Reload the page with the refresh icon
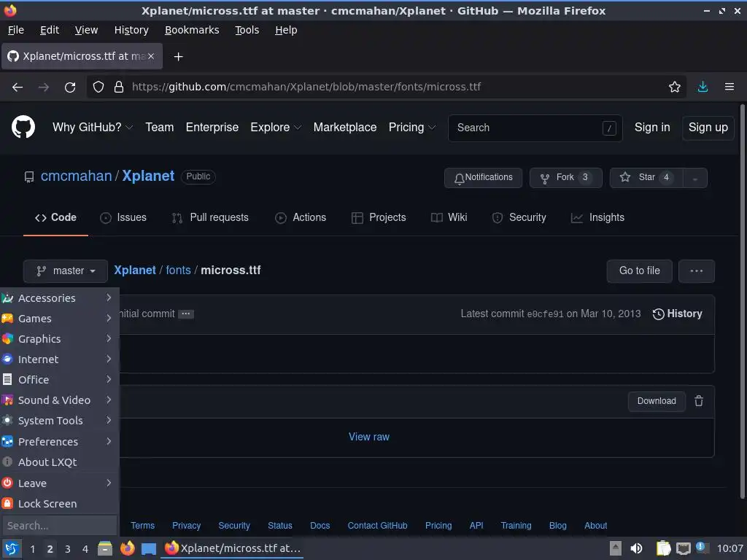The width and height of the screenshot is (747, 560). point(70,87)
